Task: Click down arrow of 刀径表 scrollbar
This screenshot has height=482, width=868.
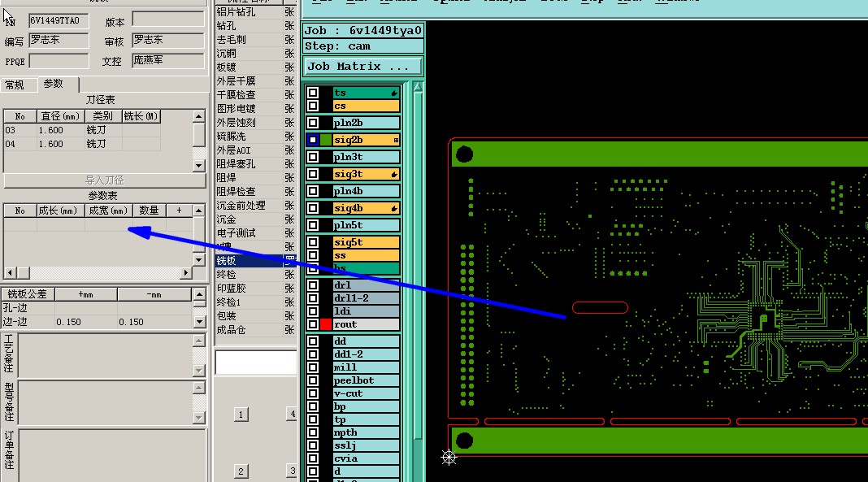Action: (x=199, y=166)
